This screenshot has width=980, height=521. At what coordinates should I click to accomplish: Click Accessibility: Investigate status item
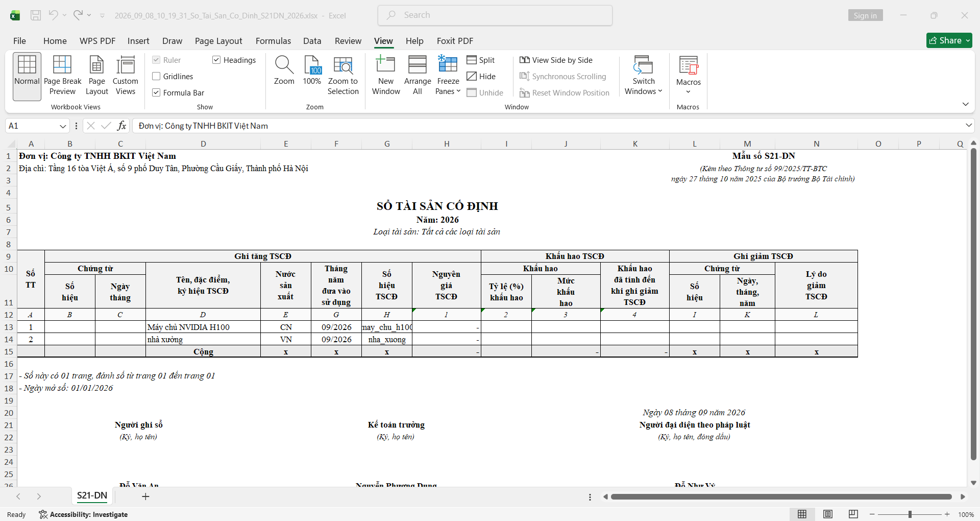pos(83,514)
